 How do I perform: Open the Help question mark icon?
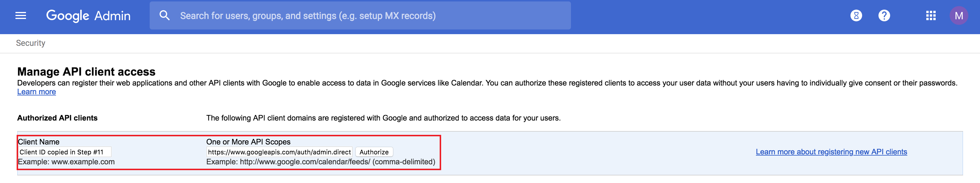(x=884, y=15)
